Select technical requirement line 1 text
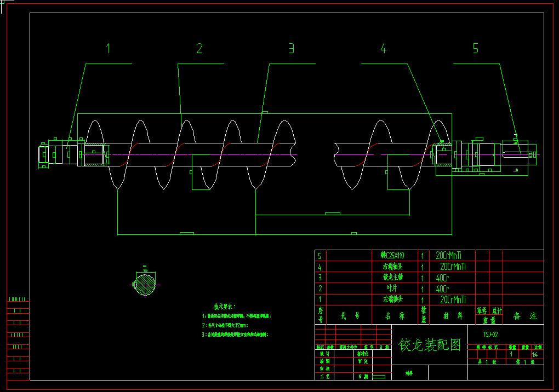 (x=236, y=316)
